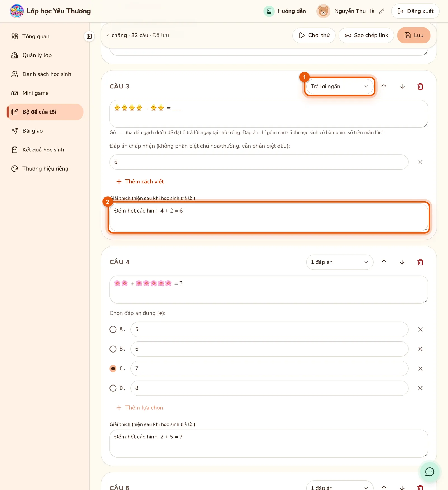
Task: Open the Trả lời ngắn question type dropdown
Action: pyautogui.click(x=340, y=87)
